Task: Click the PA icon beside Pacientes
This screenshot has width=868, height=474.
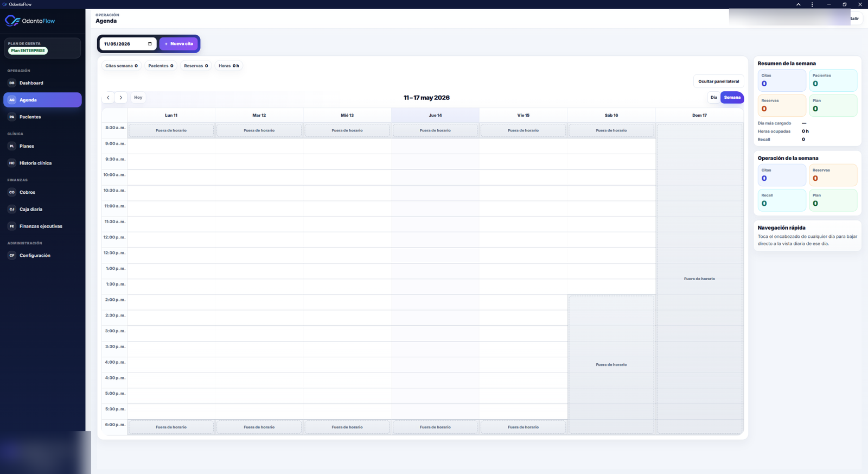Action: point(12,117)
